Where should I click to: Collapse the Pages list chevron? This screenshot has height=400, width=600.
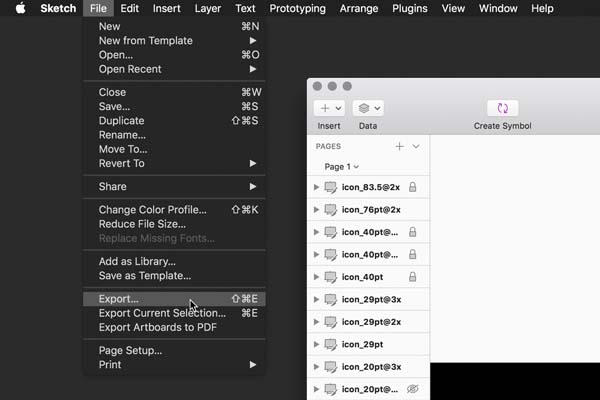pyautogui.click(x=416, y=146)
